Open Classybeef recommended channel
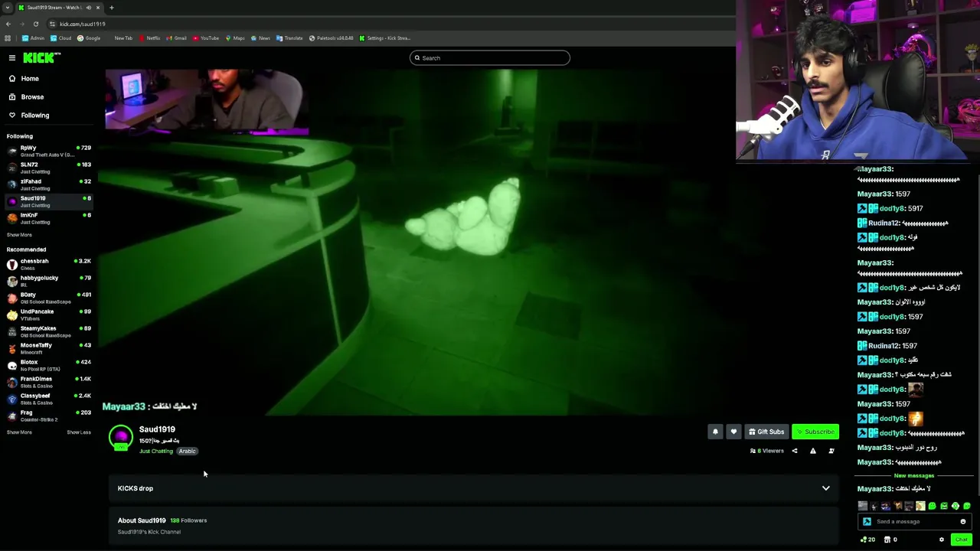The width and height of the screenshot is (980, 551). [47, 399]
